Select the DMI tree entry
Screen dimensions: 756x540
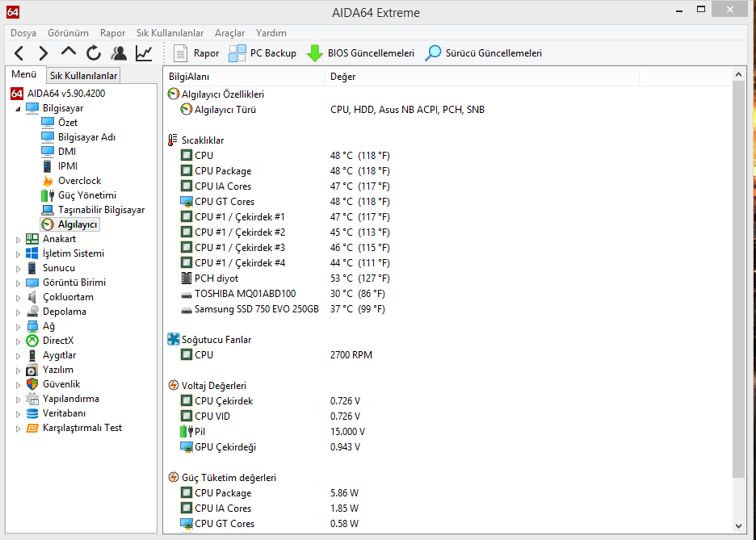click(x=67, y=152)
